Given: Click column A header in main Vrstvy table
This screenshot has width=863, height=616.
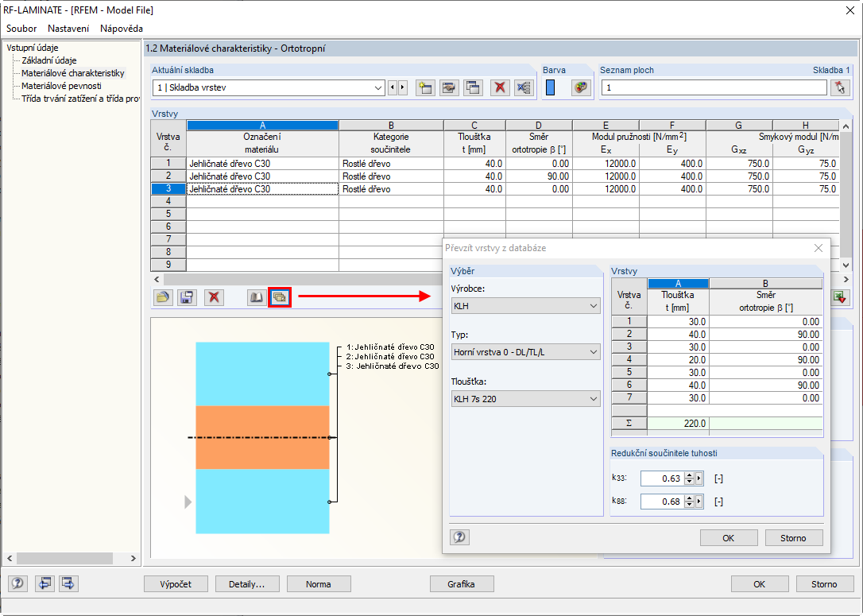Looking at the screenshot, I should click(262, 126).
